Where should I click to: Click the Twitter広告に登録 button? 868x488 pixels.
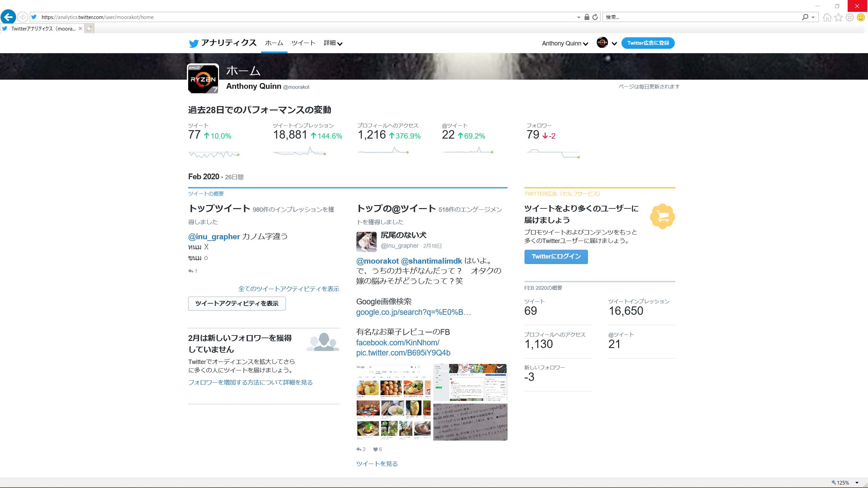point(648,43)
